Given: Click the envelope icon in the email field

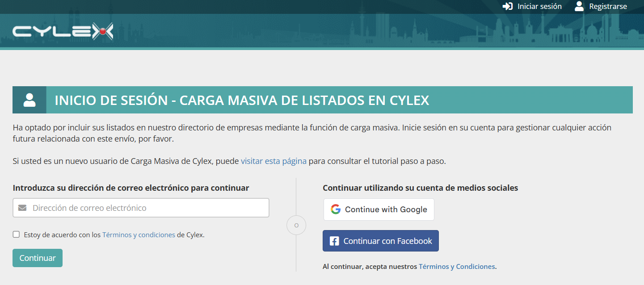Looking at the screenshot, I should click(22, 208).
